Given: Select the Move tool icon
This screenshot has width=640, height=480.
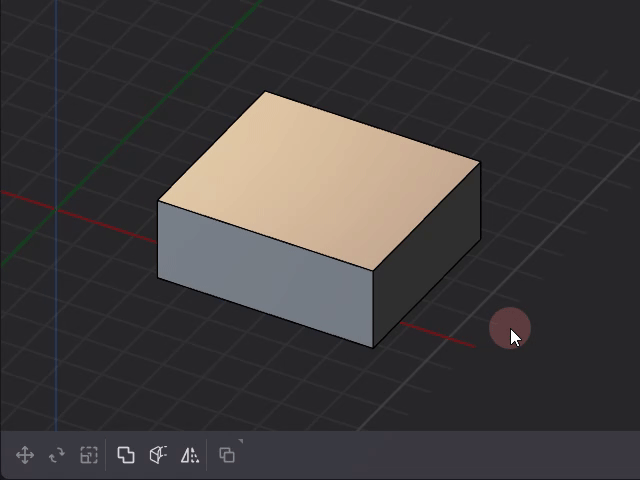Looking at the screenshot, I should [x=25, y=455].
